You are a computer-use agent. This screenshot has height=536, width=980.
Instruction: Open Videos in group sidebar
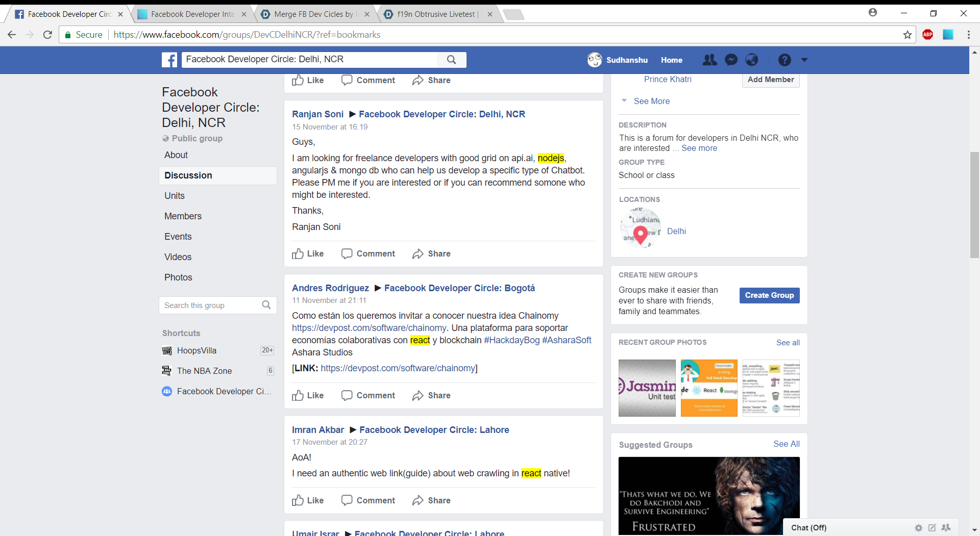pyautogui.click(x=178, y=257)
